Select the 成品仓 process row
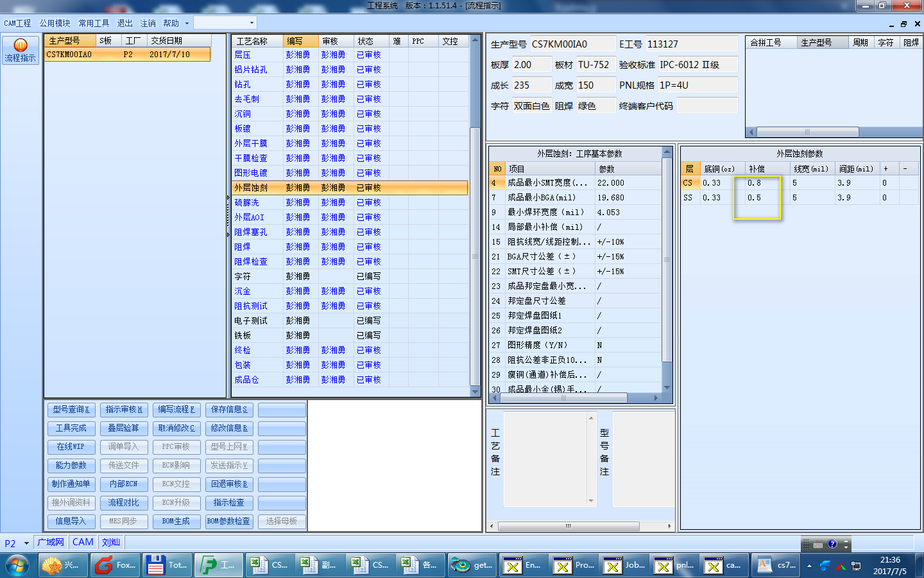Screen dimensions: 924x578 click(x=350, y=380)
